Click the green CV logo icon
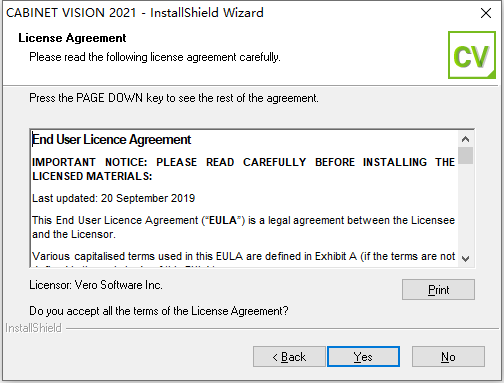 [472, 55]
